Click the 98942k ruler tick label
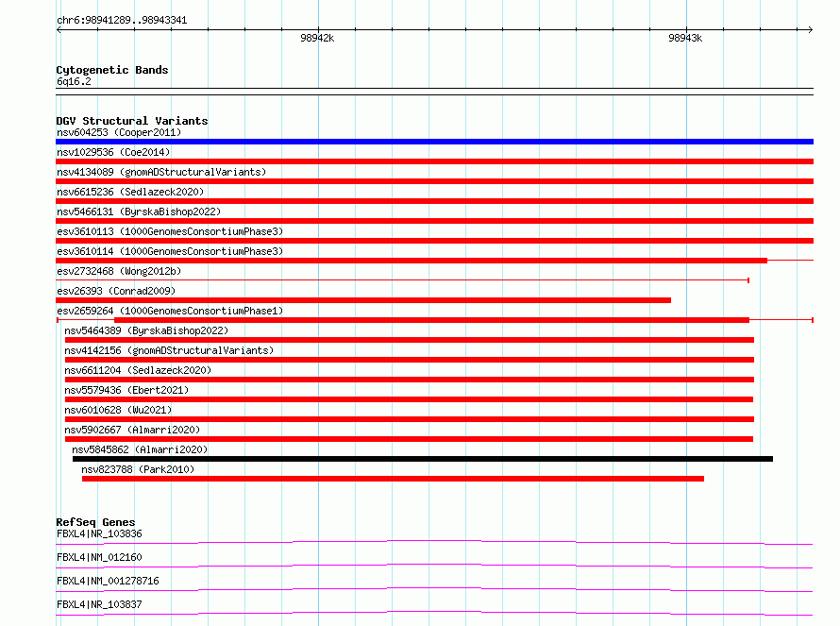Viewport: 840px width, 626px height. click(x=317, y=38)
